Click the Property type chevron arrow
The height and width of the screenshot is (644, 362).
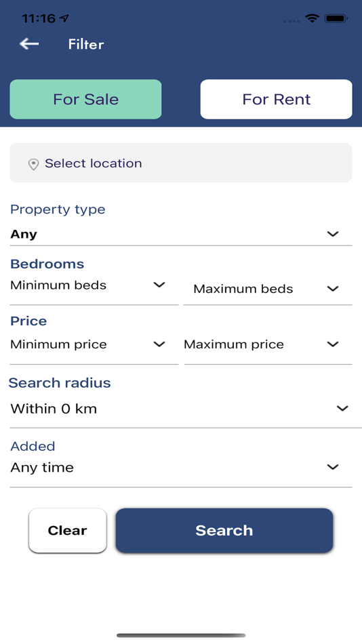click(x=332, y=234)
